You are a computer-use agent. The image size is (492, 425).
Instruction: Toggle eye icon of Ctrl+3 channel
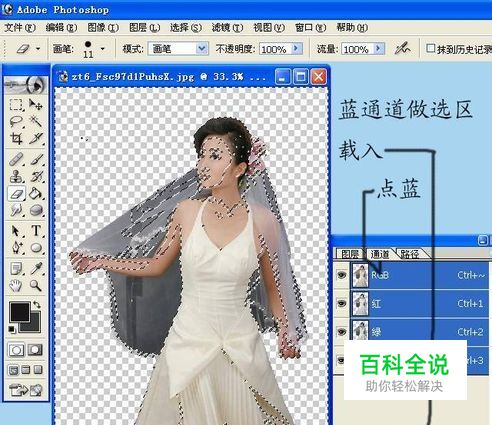[340, 360]
